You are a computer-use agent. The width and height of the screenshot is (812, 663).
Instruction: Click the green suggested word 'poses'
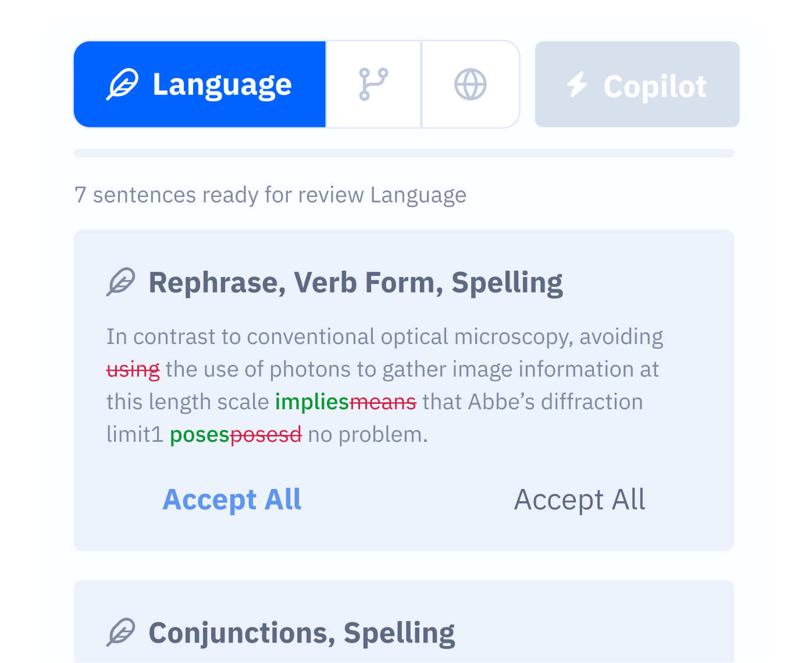(x=199, y=435)
